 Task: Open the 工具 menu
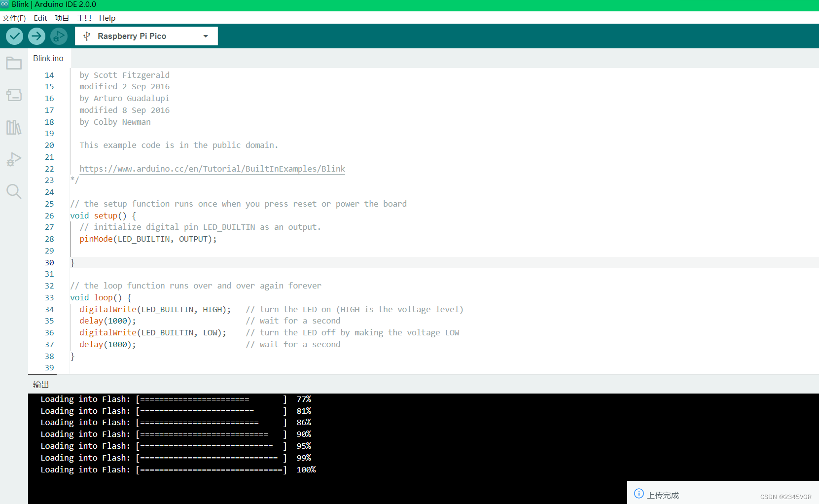tap(84, 18)
